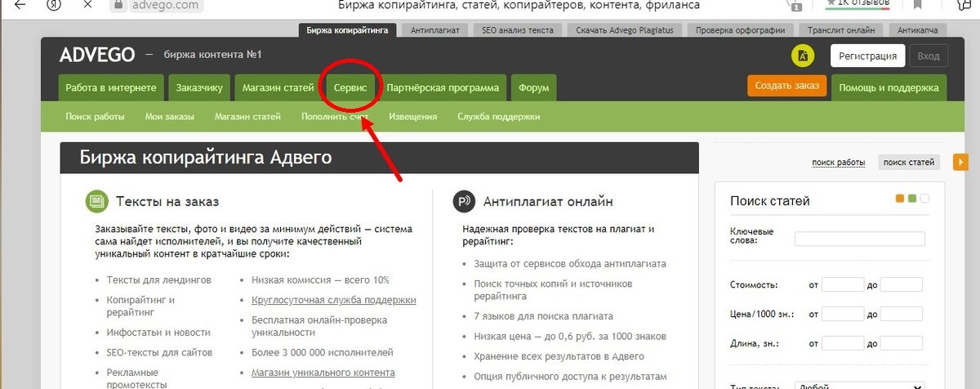Click the Ключевые слова input field
Viewport: 980px width, 389px height.
tap(859, 239)
